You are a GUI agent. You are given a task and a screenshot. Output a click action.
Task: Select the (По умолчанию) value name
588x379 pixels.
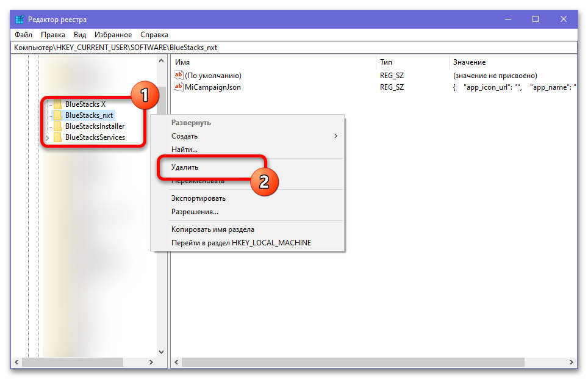(x=213, y=76)
